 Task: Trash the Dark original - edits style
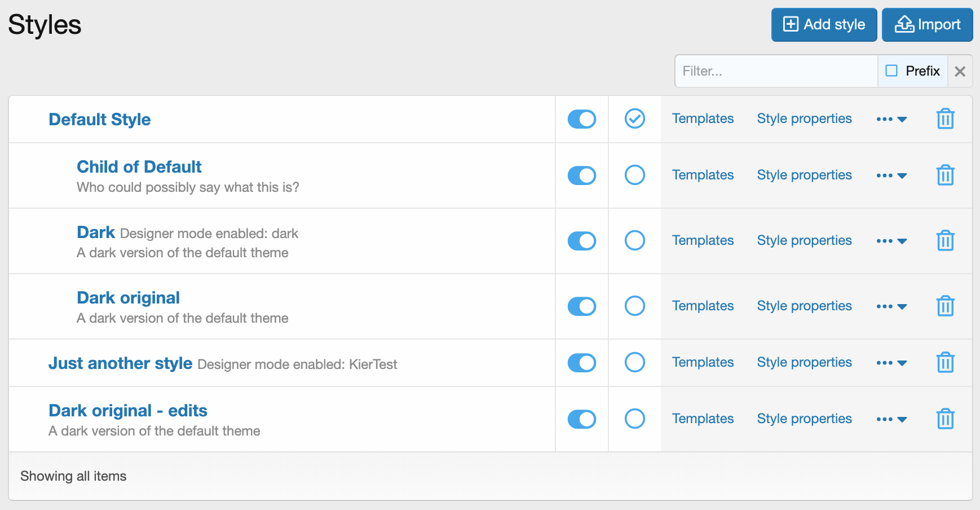click(x=945, y=419)
